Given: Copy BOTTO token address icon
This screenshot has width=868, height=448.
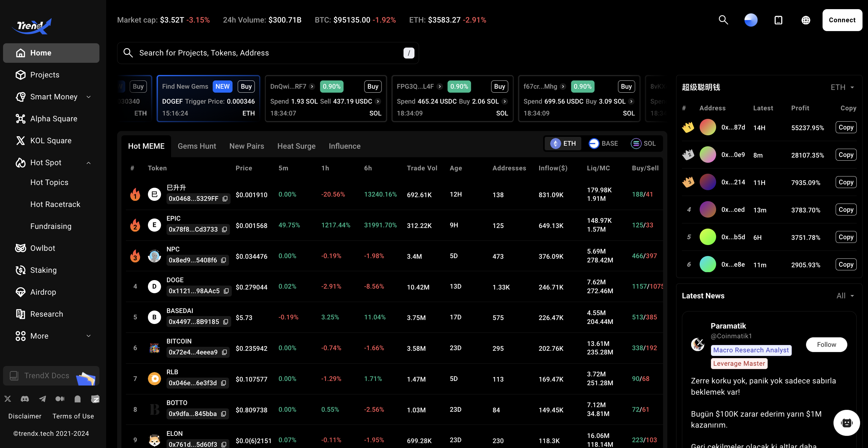Looking at the screenshot, I should tap(223, 414).
